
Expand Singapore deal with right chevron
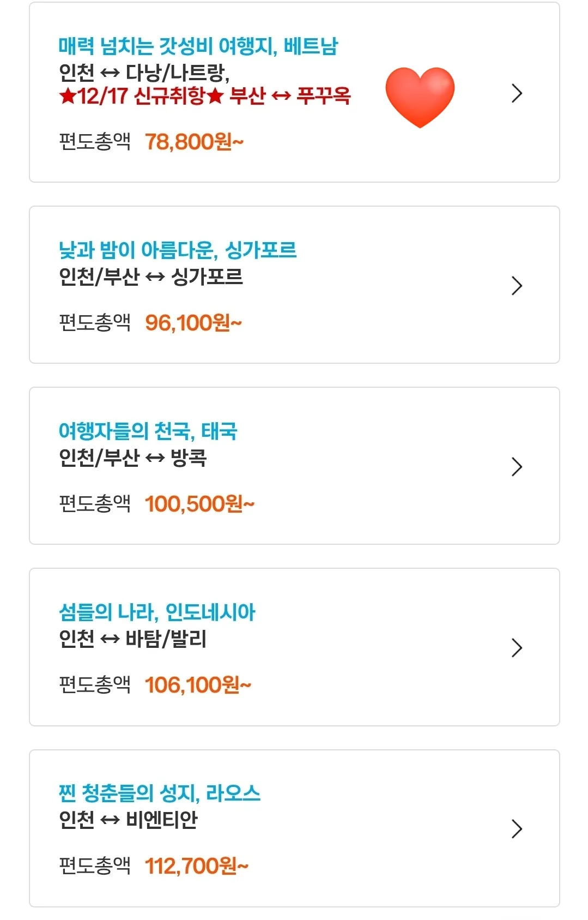click(x=517, y=286)
